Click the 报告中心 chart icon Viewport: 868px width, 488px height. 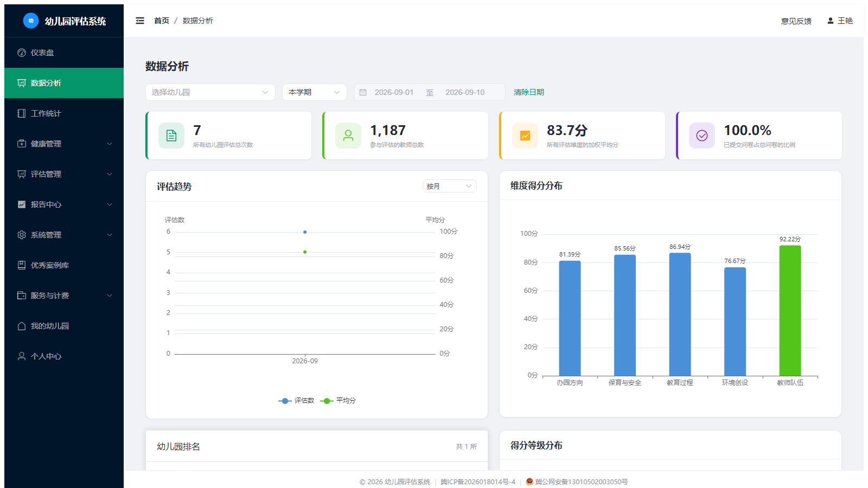coord(22,204)
